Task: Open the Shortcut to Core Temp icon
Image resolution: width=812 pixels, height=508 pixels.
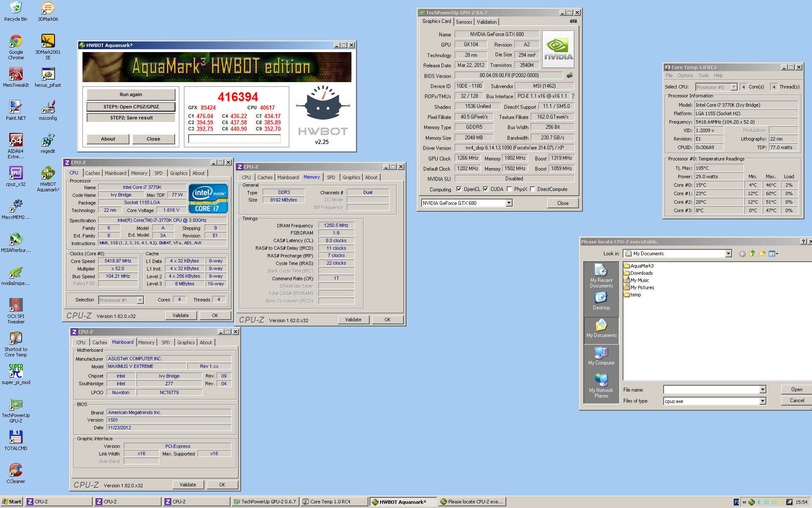Action: pyautogui.click(x=16, y=344)
